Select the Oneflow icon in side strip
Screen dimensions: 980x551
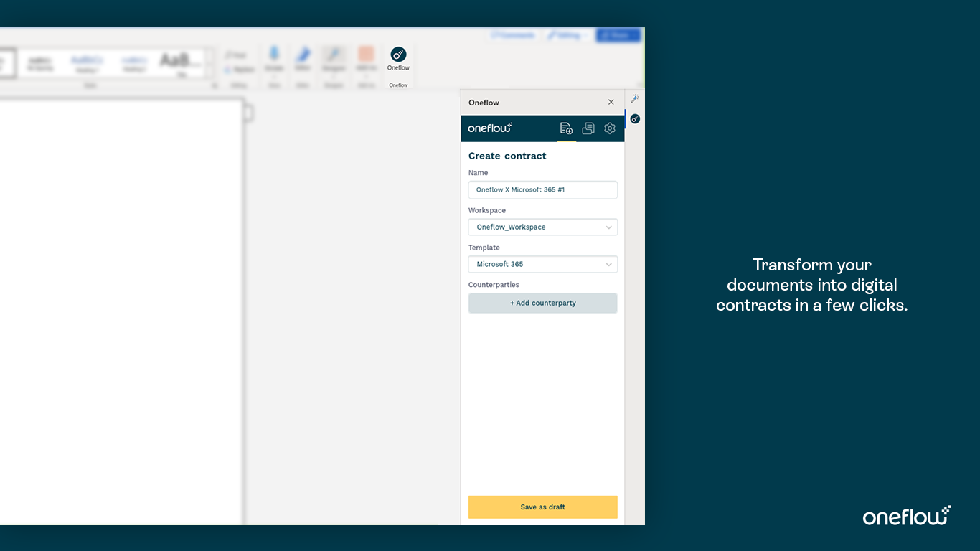click(x=635, y=119)
